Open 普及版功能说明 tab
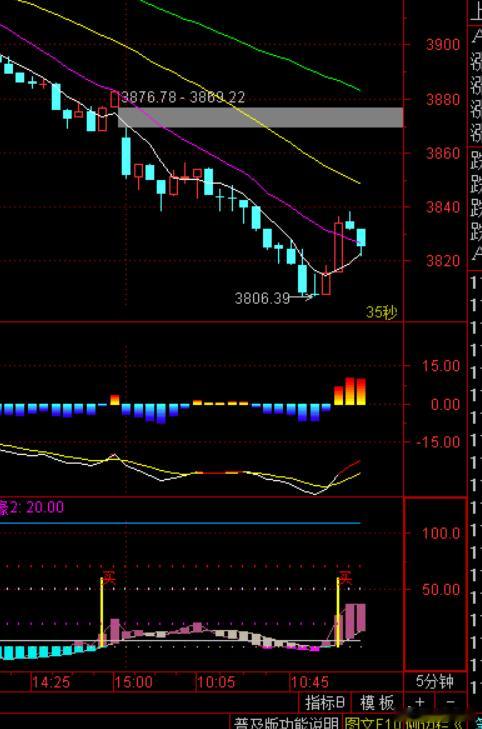This screenshot has height=729, width=482. 286,723
